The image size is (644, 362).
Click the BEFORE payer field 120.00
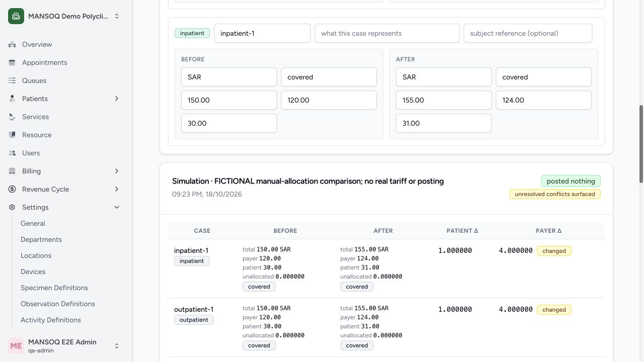tap(329, 100)
